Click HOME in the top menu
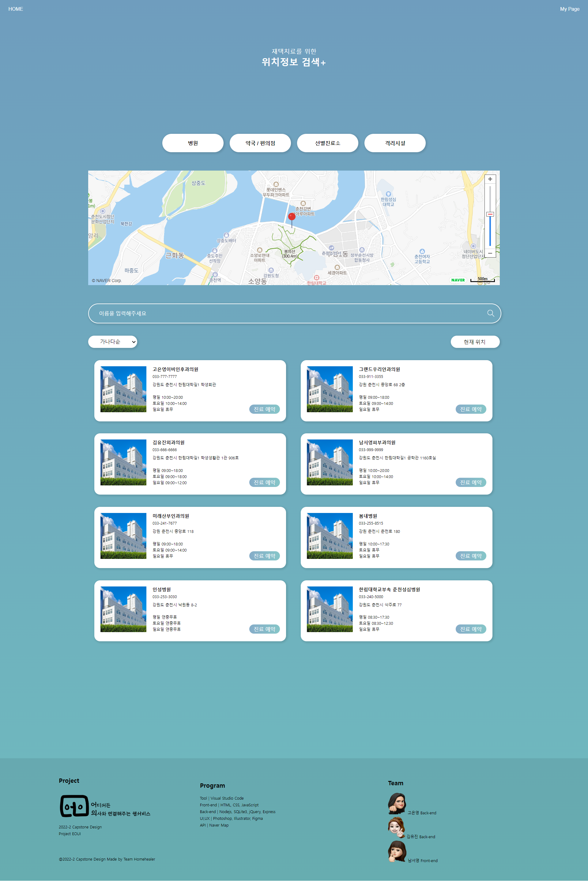The height and width of the screenshot is (882, 588). pos(16,9)
